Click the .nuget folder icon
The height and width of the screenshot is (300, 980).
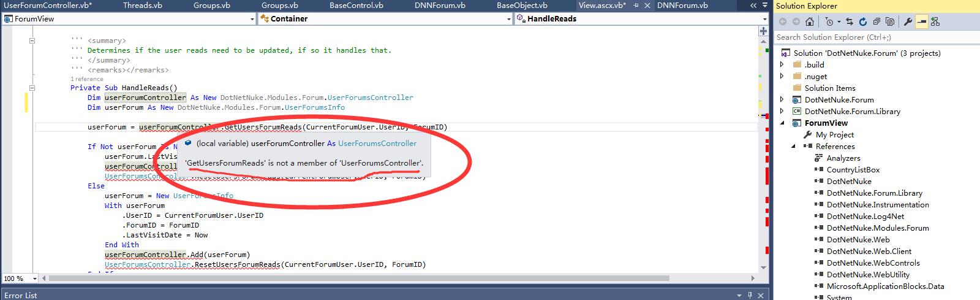pyautogui.click(x=797, y=76)
